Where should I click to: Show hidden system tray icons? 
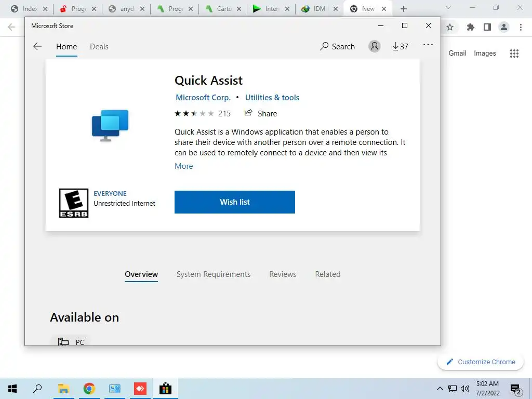click(440, 389)
